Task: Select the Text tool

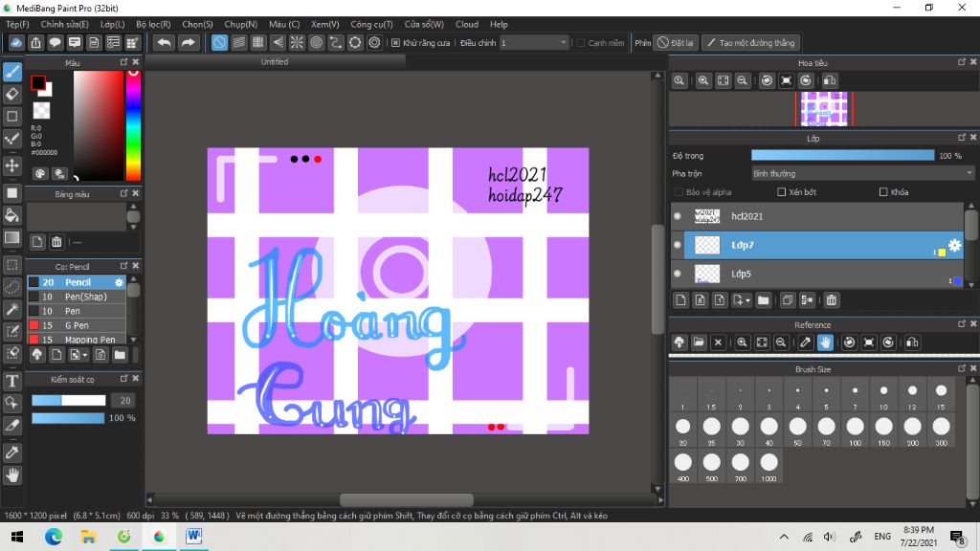Action: coord(11,381)
